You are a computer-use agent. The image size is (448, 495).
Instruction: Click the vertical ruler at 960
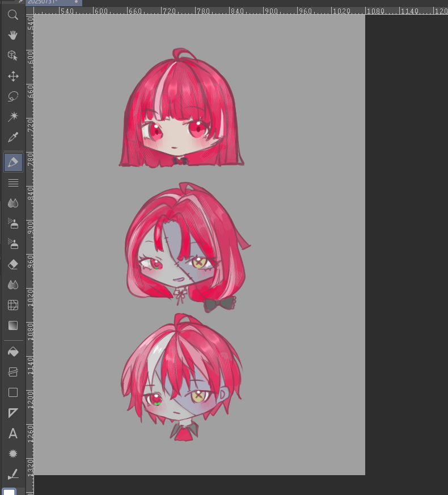pyautogui.click(x=30, y=260)
